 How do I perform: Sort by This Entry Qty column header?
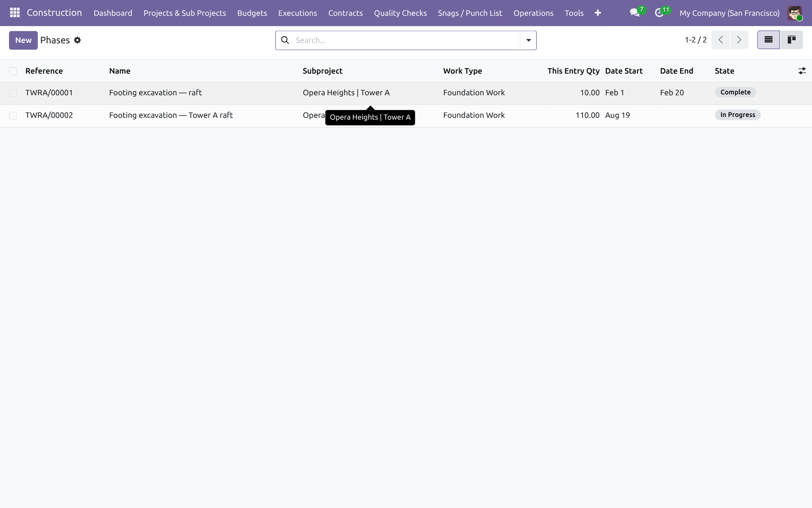(x=573, y=71)
